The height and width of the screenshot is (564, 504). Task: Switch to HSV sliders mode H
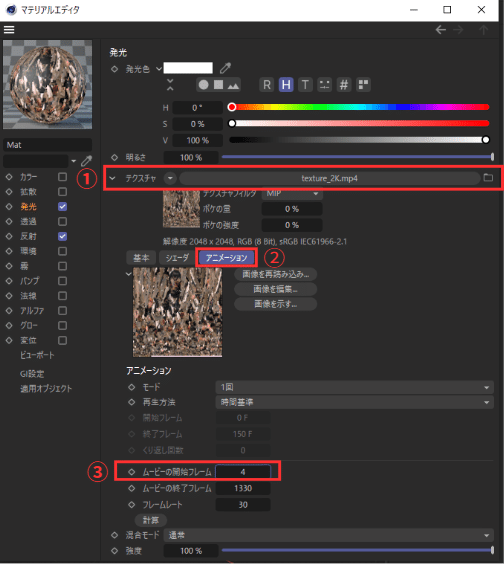(x=286, y=85)
